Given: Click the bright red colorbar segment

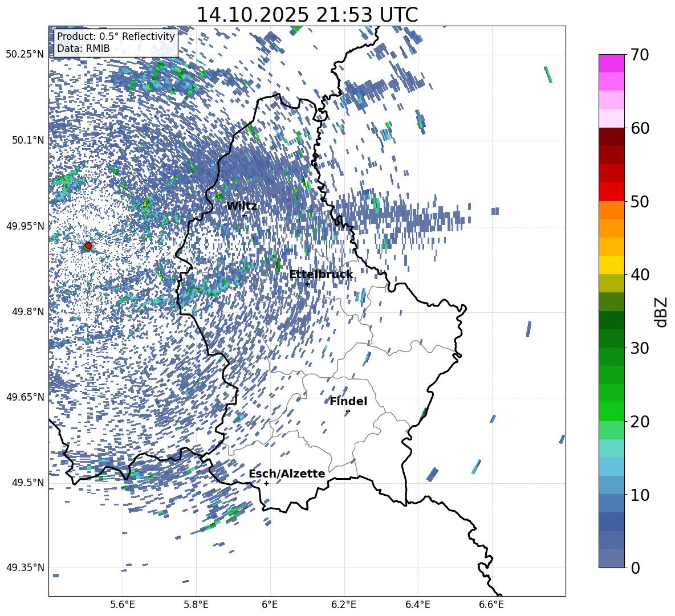Looking at the screenshot, I should coord(611,191).
